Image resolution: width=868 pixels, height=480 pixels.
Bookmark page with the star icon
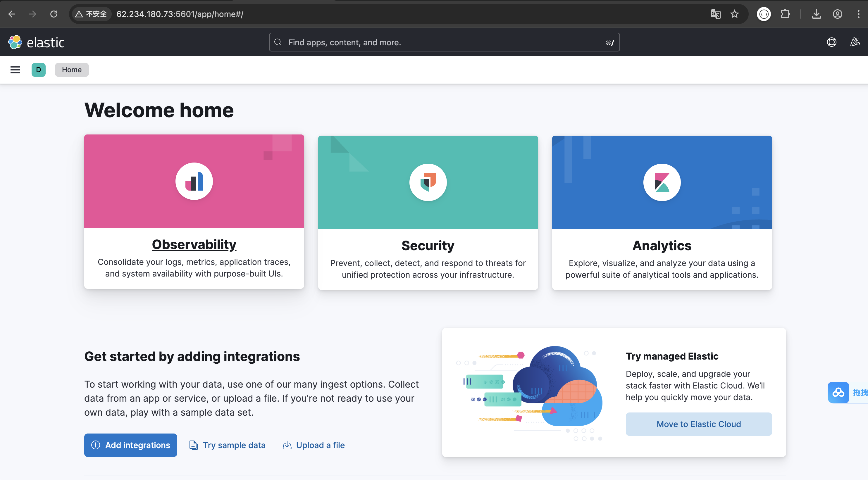(735, 14)
